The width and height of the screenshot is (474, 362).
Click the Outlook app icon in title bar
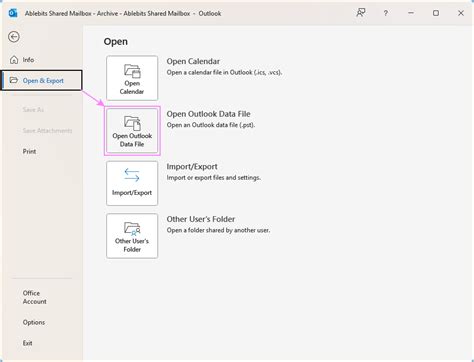point(13,13)
